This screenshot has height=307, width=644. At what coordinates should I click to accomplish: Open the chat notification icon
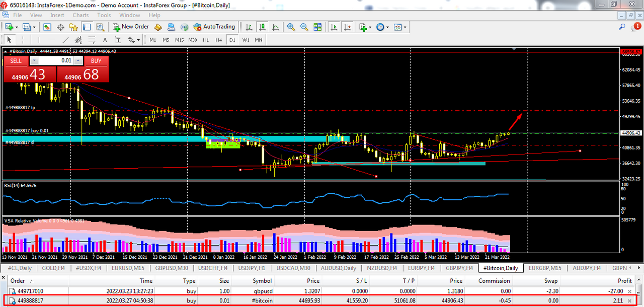pyautogui.click(x=636, y=27)
